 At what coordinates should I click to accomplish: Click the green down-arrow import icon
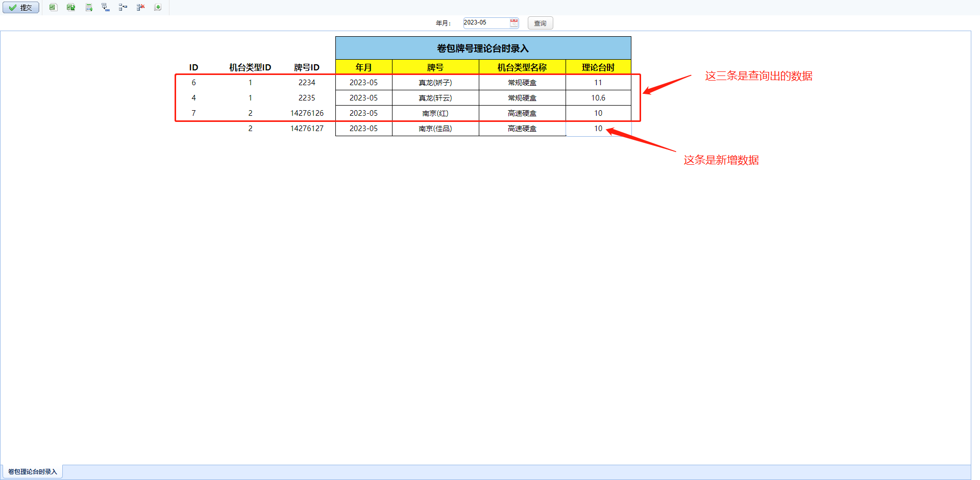point(158,7)
